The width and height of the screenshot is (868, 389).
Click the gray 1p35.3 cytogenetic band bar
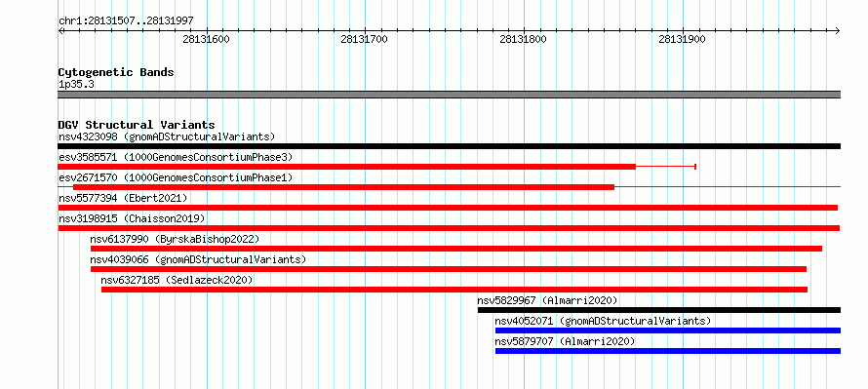click(449, 95)
